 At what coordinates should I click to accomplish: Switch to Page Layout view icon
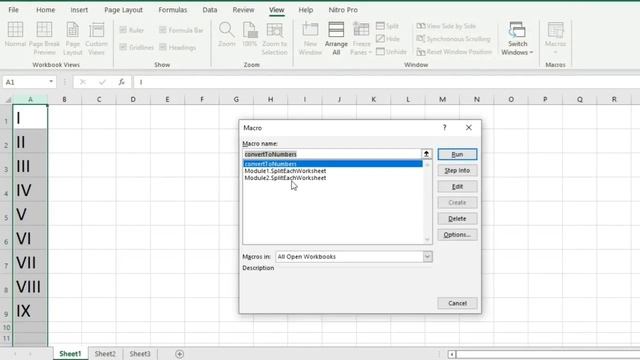pyautogui.click(x=73, y=30)
